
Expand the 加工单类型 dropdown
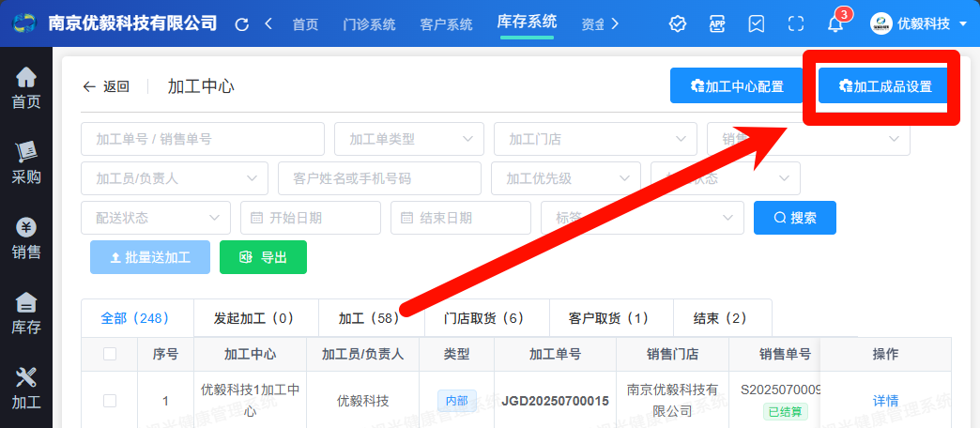click(409, 139)
